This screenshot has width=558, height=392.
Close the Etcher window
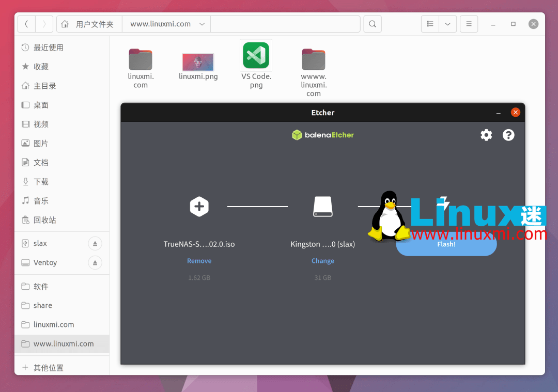tap(515, 113)
